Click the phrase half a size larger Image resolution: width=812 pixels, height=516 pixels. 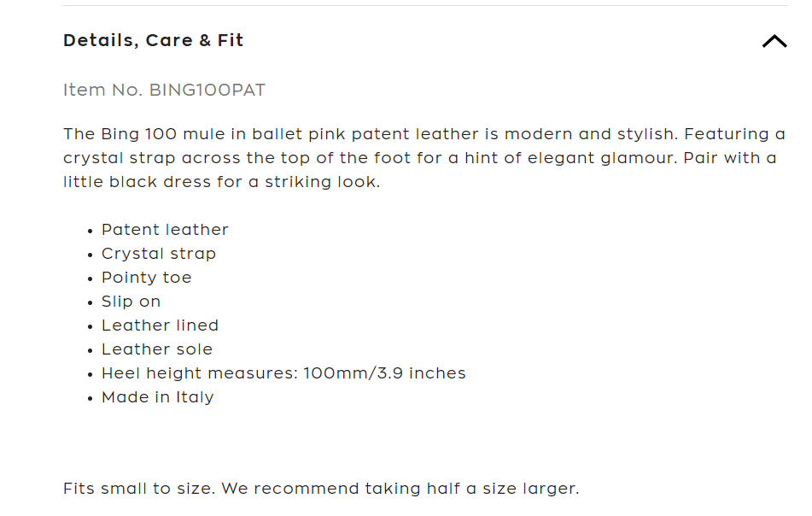tap(512, 489)
